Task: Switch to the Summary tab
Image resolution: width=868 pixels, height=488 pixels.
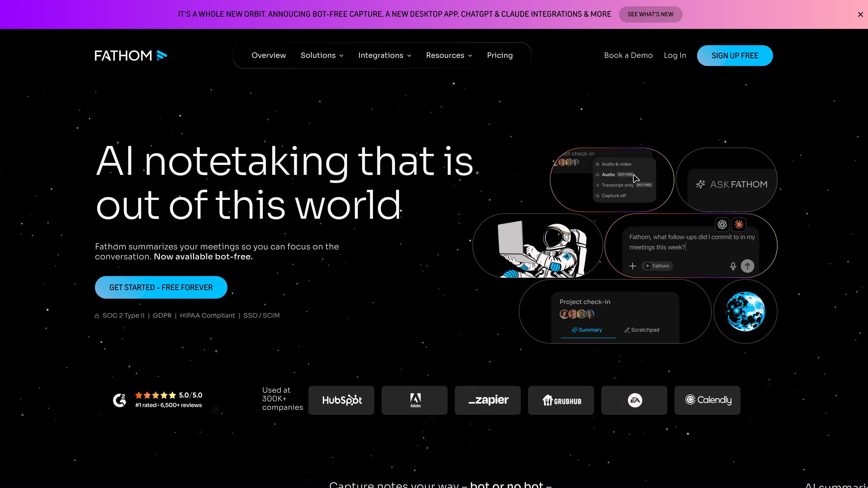Action: [587, 330]
